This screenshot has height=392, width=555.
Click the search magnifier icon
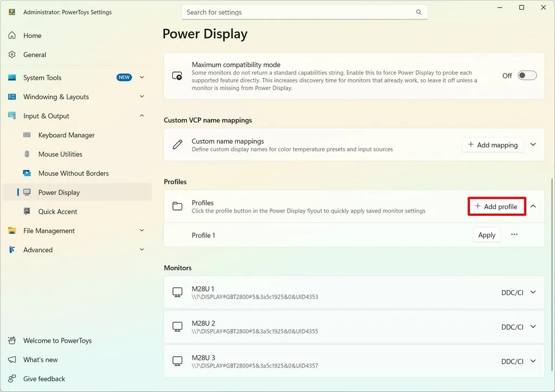[419, 12]
